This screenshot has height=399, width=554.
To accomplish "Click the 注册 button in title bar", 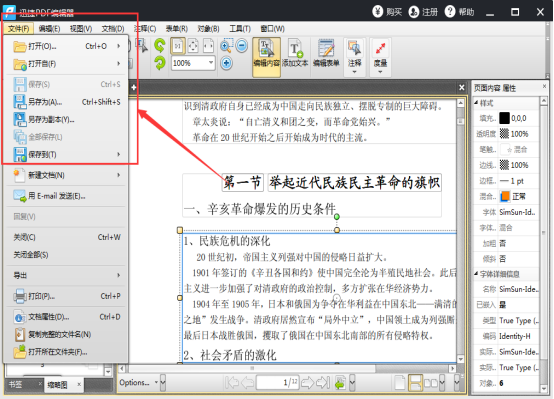I will (x=423, y=12).
